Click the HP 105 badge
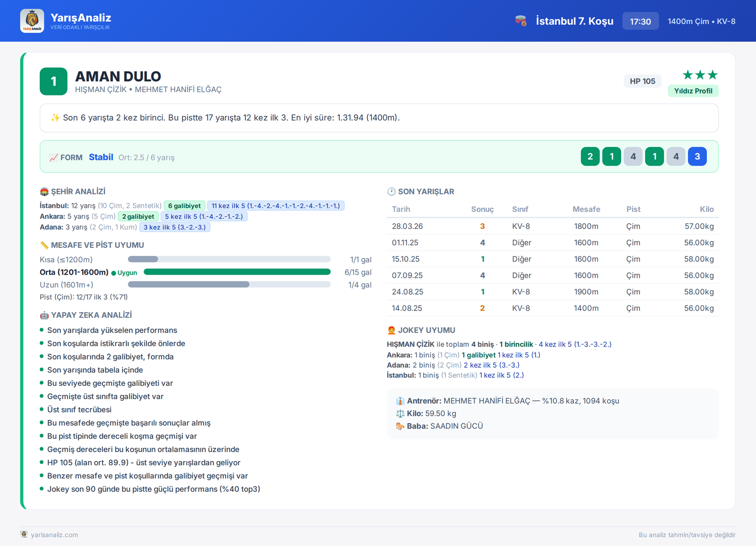This screenshot has height=546, width=756. click(643, 81)
